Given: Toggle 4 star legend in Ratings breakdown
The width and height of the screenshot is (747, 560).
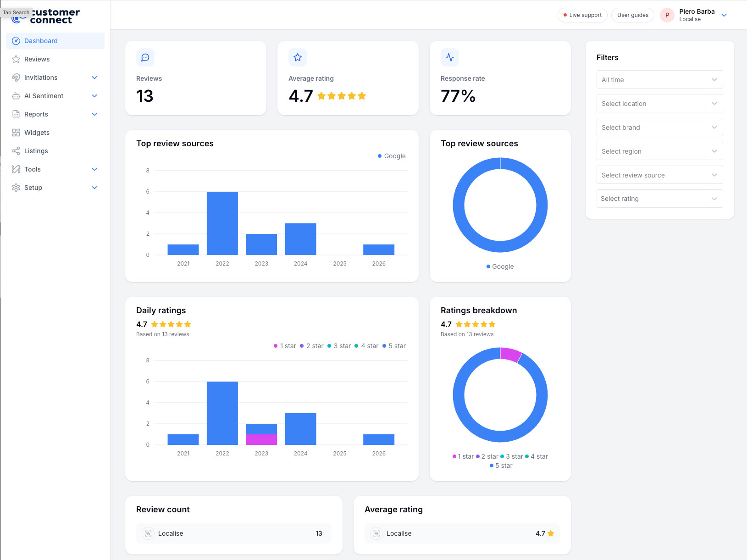Looking at the screenshot, I should [x=537, y=456].
